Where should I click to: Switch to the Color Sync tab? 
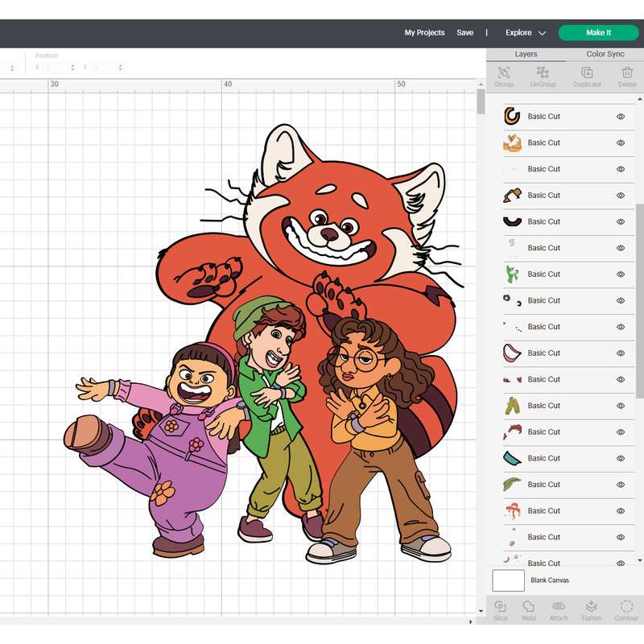605,54
